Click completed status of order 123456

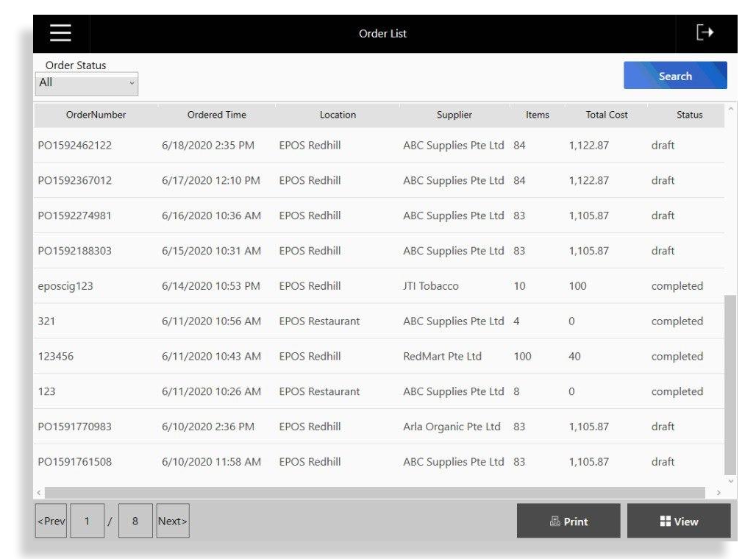coord(677,357)
